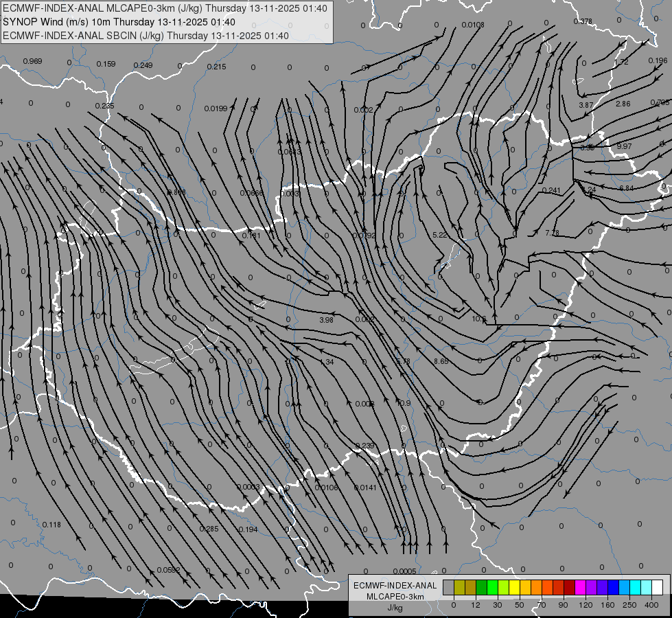Click the map value 3.87

pyautogui.click(x=586, y=105)
